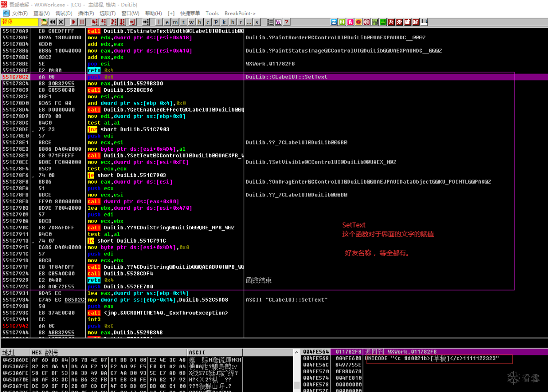Click the red '吾' icon
The height and width of the screenshot is (392, 548).
tap(391, 21)
